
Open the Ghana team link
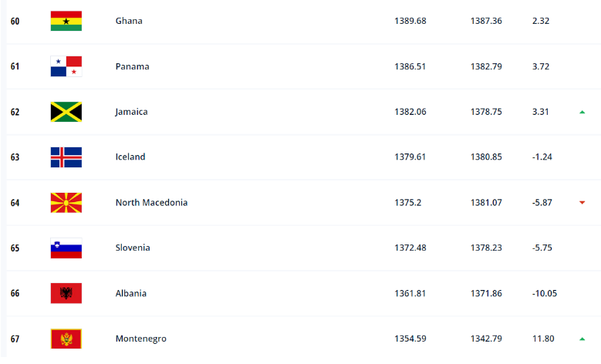(x=129, y=21)
